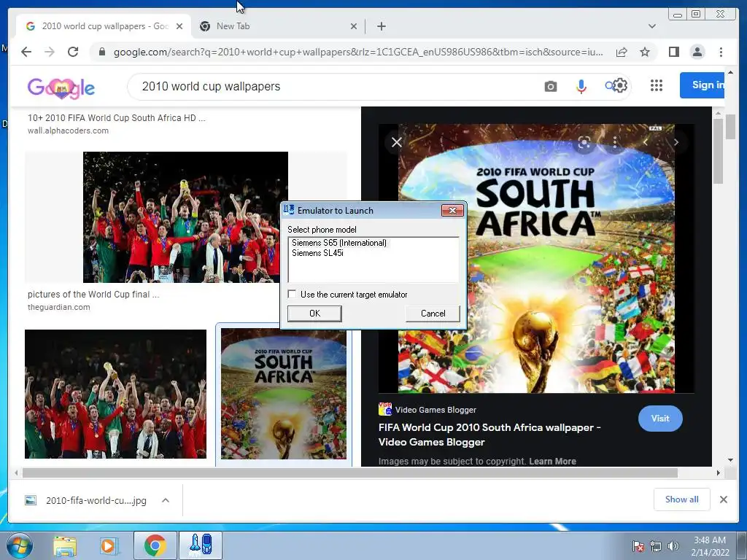Select the 2010 world cup wallpapers tab
This screenshot has height=560, width=747.
point(102,26)
